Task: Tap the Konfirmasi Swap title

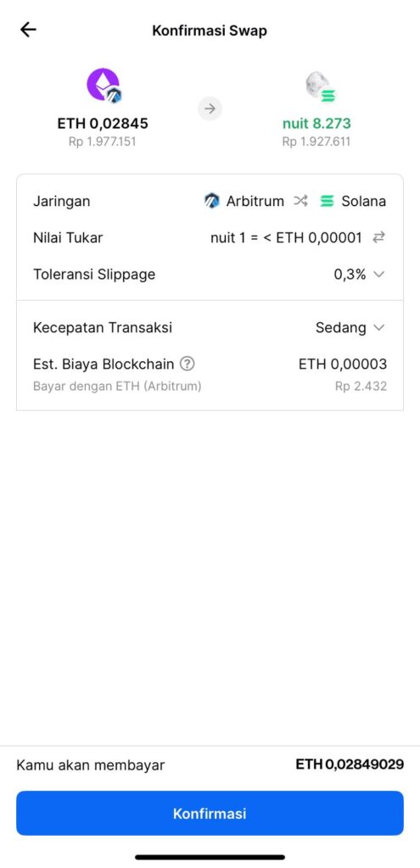Action: [210, 31]
